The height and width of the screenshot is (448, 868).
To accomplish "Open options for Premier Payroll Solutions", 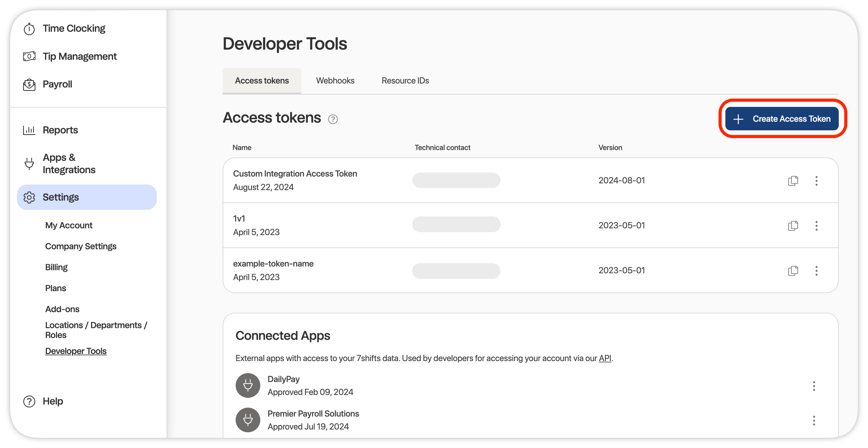I will coord(814,420).
